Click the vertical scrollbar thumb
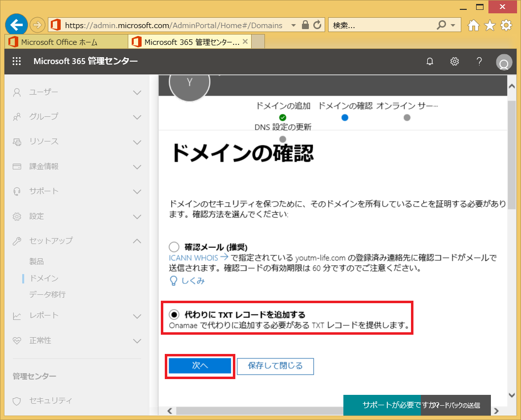Viewport: 521px width, 420px height. pyautogui.click(x=512, y=155)
